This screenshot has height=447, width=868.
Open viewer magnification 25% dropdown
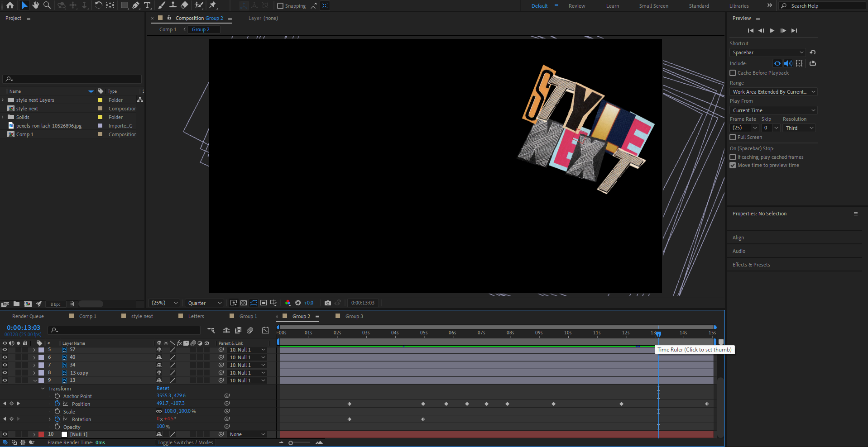click(x=164, y=303)
